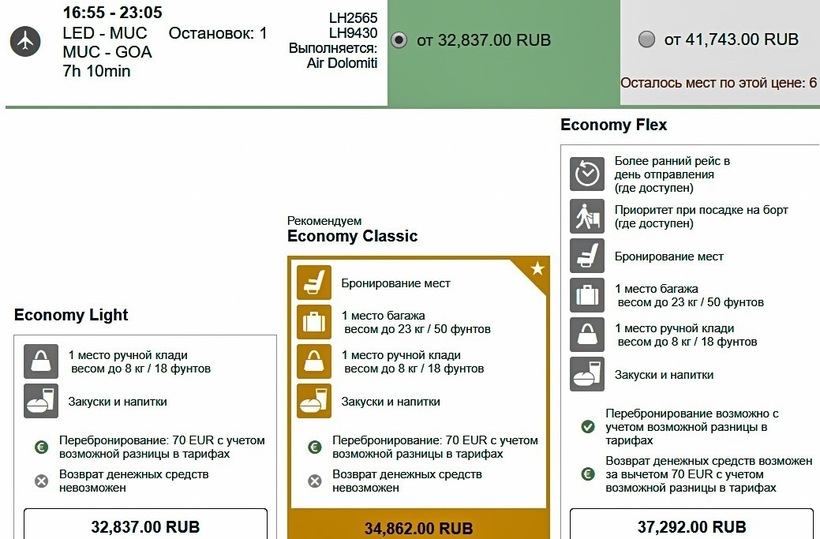
Task: Click Economy Light no-refund cross icon
Action: point(41,481)
